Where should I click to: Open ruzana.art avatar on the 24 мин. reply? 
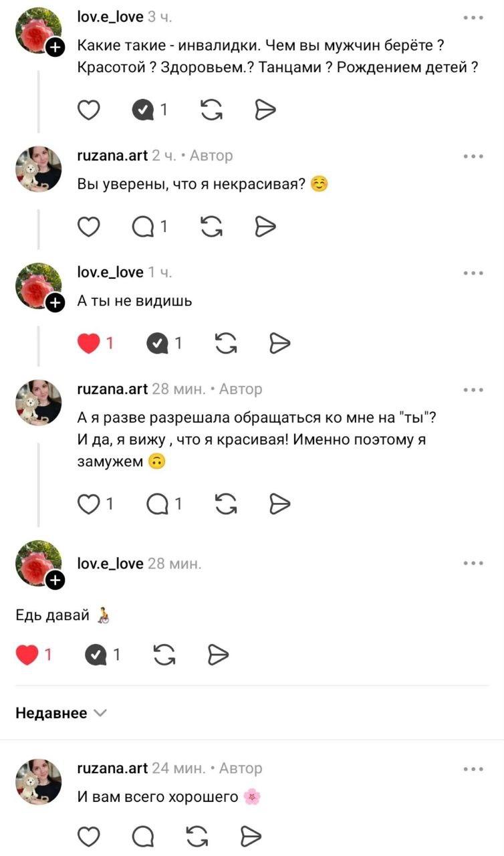coord(38,781)
